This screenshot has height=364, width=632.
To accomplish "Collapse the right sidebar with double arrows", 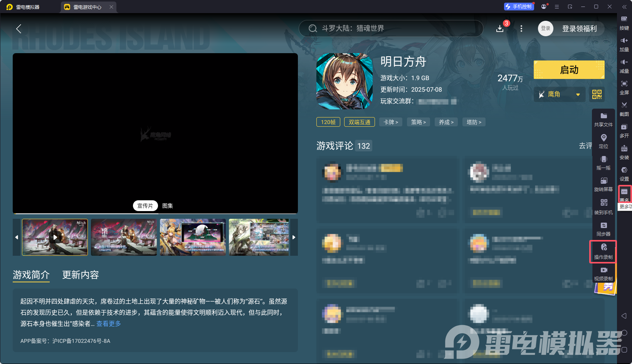I will tap(624, 7).
